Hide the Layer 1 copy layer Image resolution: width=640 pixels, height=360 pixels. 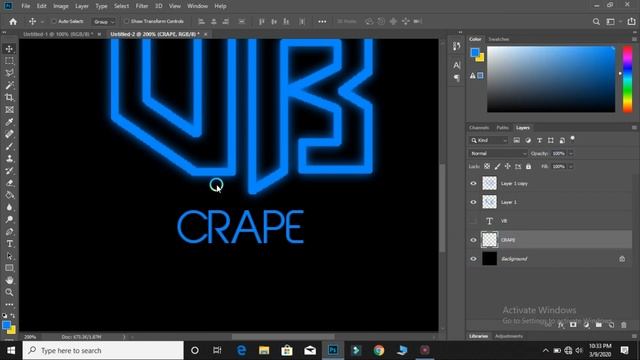pyautogui.click(x=473, y=184)
